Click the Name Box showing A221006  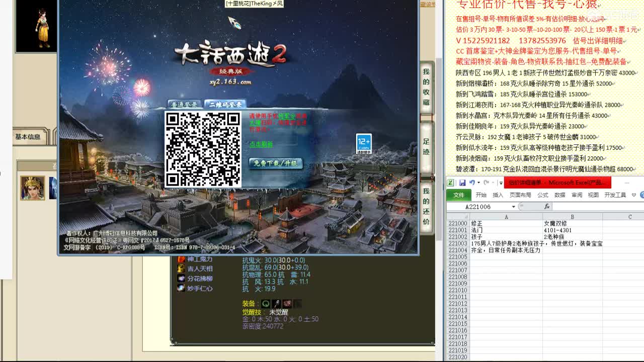[x=478, y=207]
